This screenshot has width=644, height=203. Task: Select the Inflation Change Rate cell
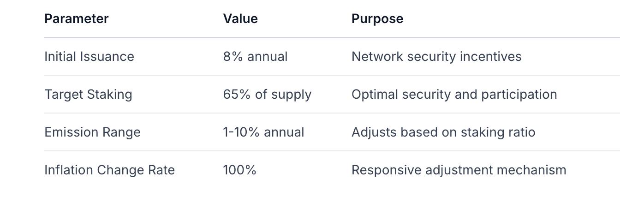pyautogui.click(x=109, y=170)
